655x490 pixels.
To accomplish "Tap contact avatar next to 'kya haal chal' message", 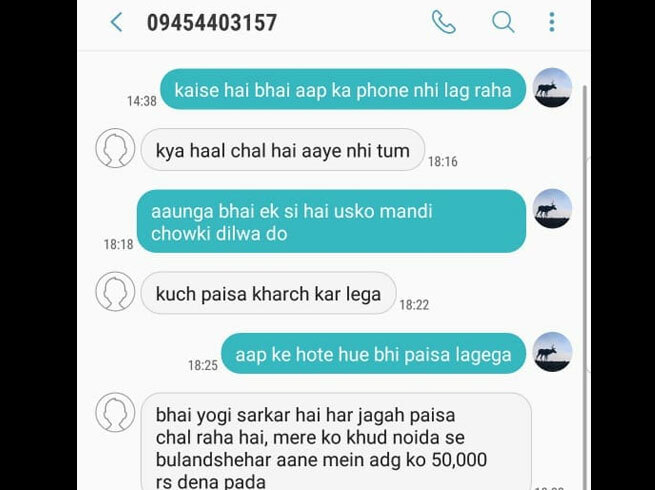I will [115, 148].
